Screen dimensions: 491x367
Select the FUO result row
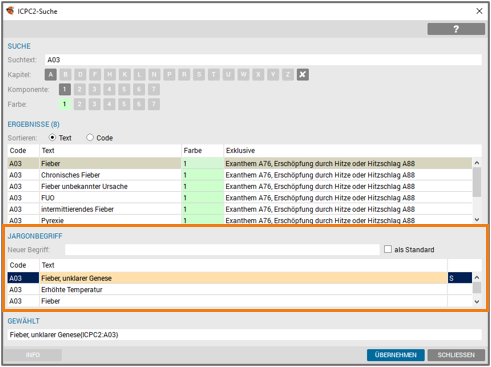(x=240, y=198)
